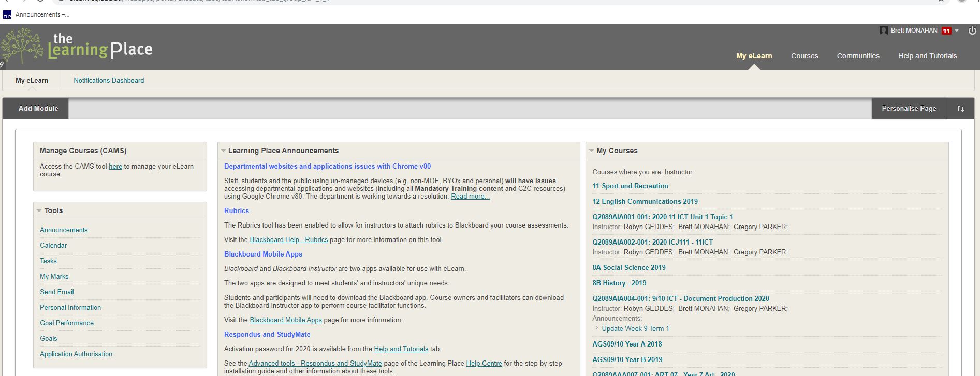The image size is (980, 376).
Task: Open 8B History - 2019 course
Action: 619,283
